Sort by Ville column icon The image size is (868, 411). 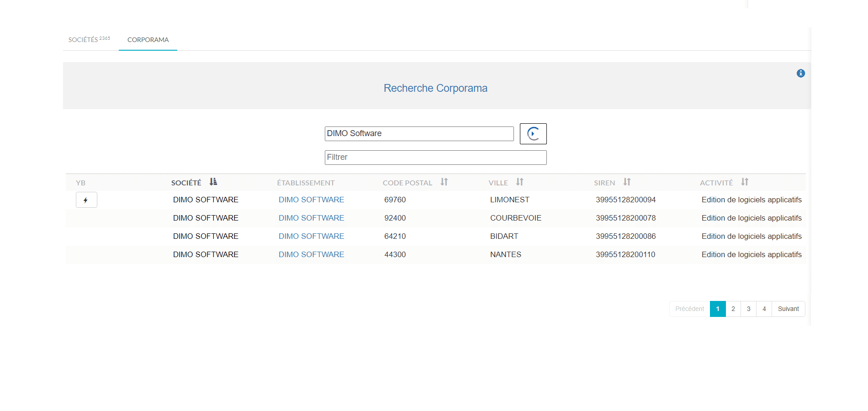click(x=519, y=182)
